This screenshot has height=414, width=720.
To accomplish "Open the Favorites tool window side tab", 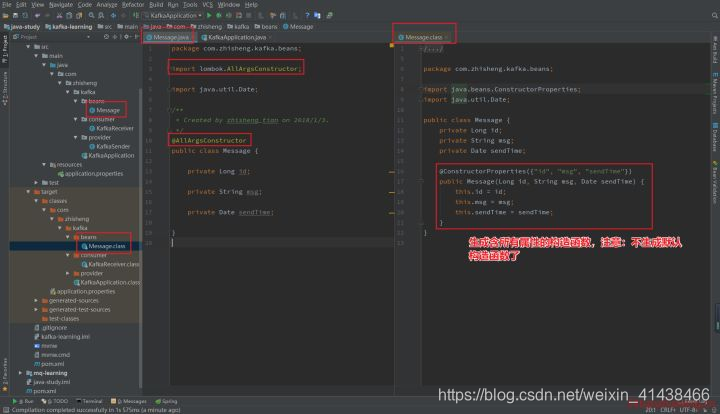I will (5, 375).
